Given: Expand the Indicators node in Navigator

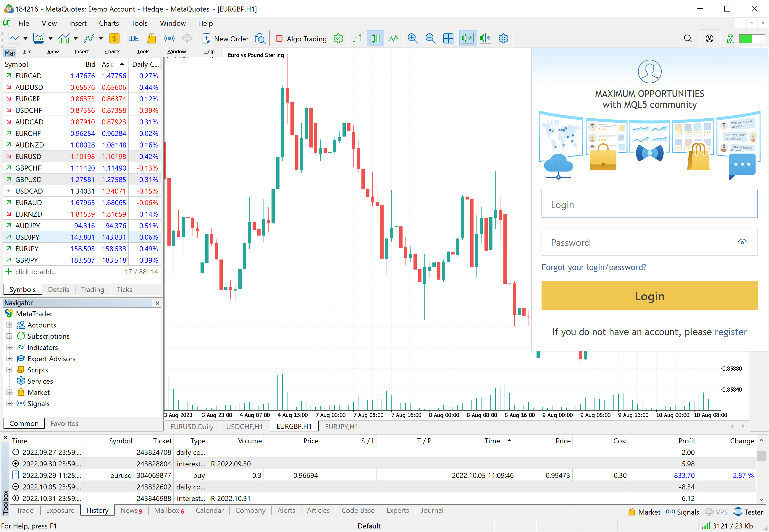Looking at the screenshot, I should tap(9, 347).
